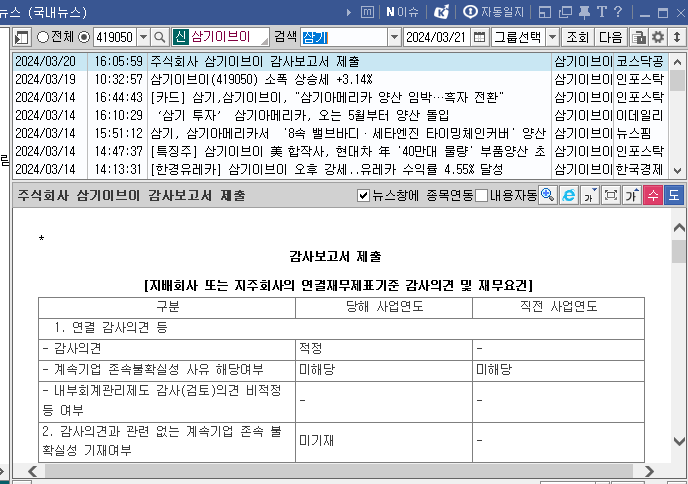
Task: Click the 삼기이브이 stock name field
Action: pos(228,37)
